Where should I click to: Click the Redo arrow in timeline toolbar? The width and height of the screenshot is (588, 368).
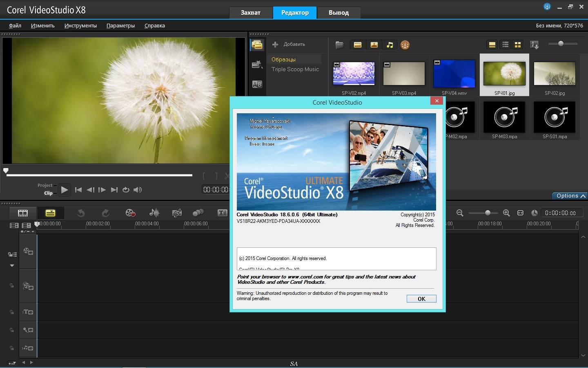tap(105, 213)
